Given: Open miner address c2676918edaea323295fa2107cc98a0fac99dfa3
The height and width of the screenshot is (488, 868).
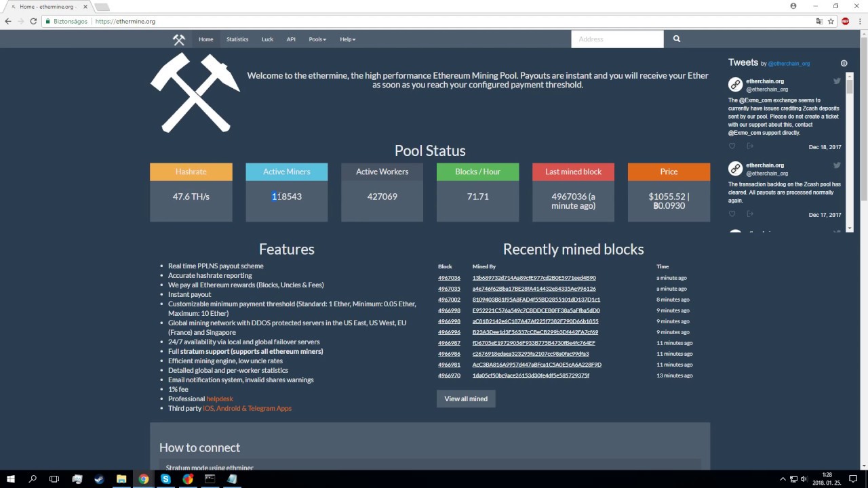Looking at the screenshot, I should pos(531,354).
